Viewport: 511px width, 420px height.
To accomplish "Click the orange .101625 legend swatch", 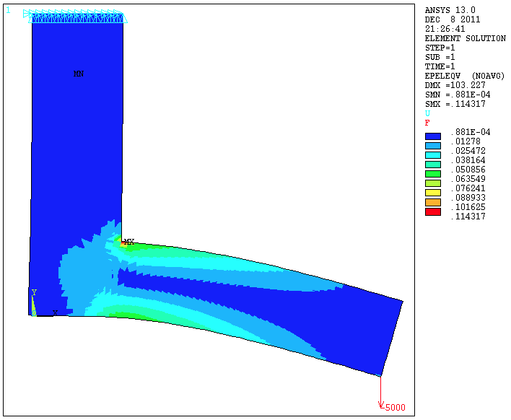I will (x=433, y=204).
